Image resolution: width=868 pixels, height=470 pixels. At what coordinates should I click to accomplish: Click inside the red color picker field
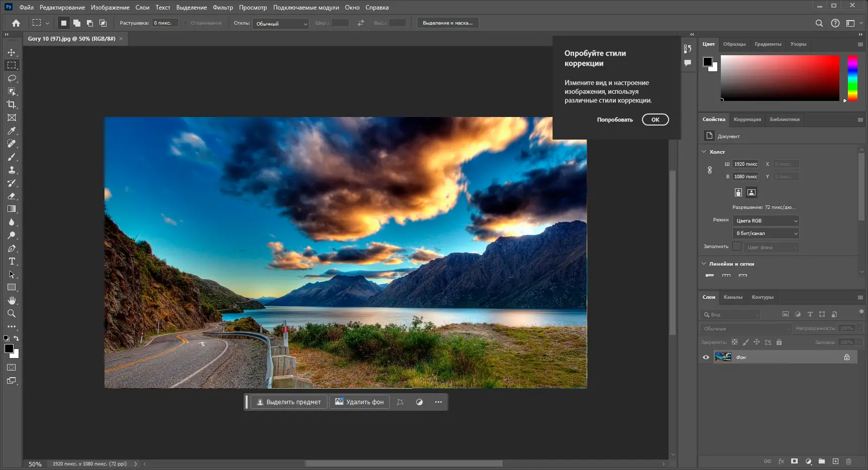point(780,78)
